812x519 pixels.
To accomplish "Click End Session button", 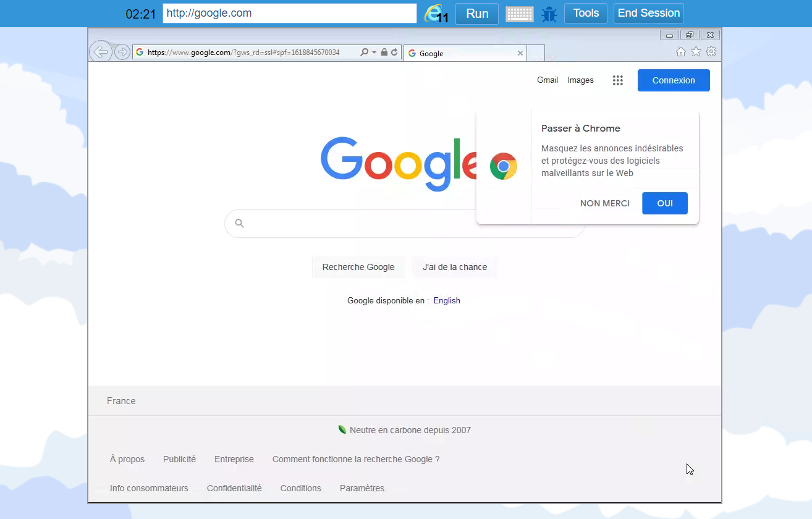I will (649, 13).
